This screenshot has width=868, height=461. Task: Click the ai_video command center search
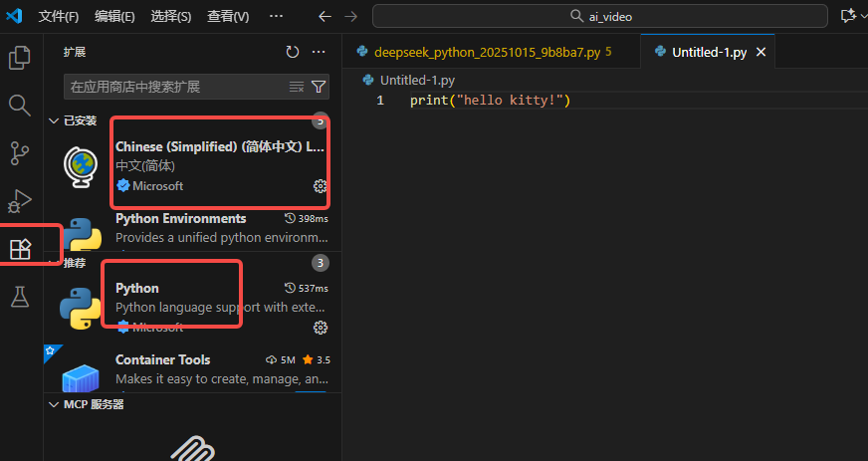tap(600, 16)
